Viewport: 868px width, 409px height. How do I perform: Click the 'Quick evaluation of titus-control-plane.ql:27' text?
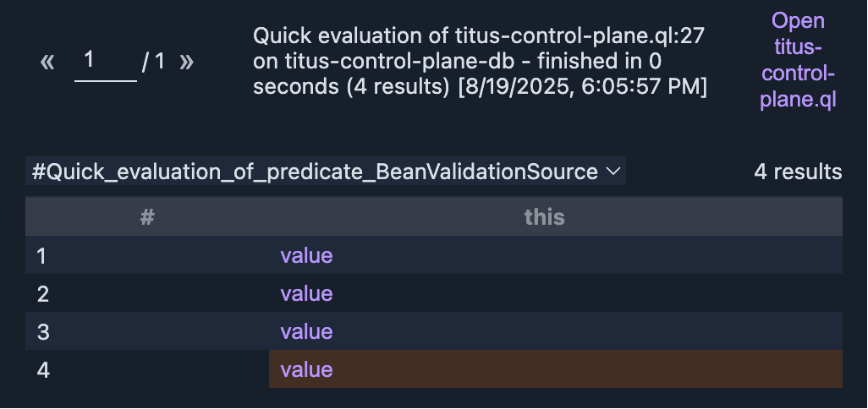[479, 36]
